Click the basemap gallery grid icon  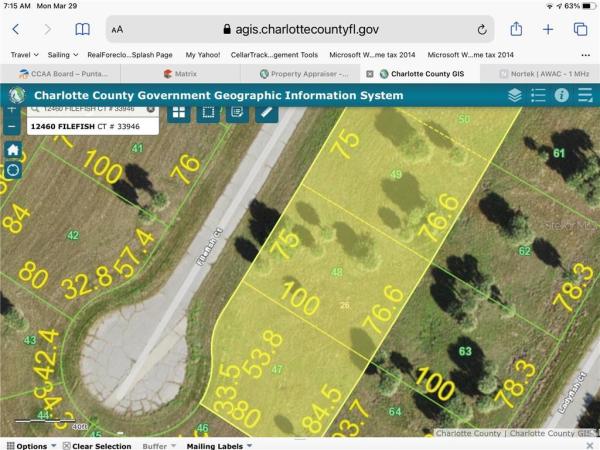[178, 111]
